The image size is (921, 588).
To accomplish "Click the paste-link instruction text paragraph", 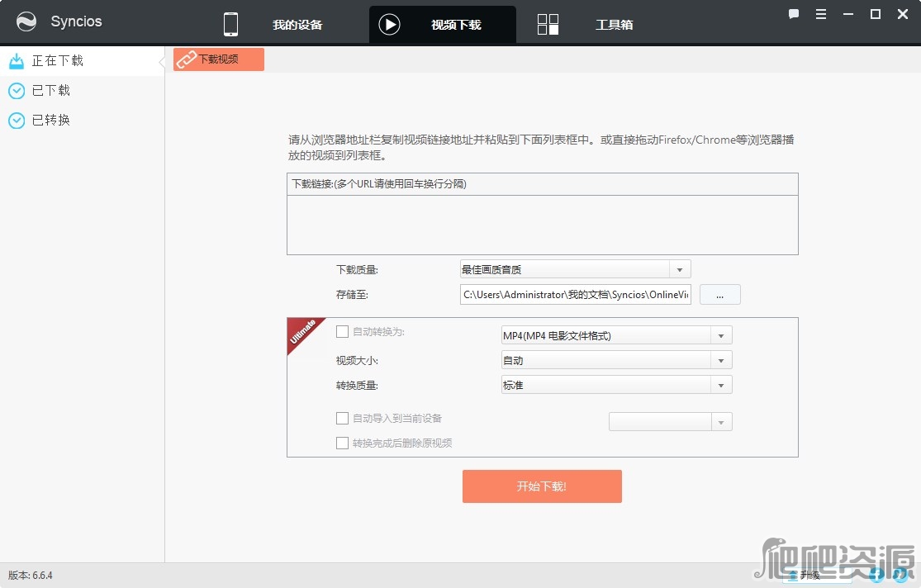I will [541, 148].
